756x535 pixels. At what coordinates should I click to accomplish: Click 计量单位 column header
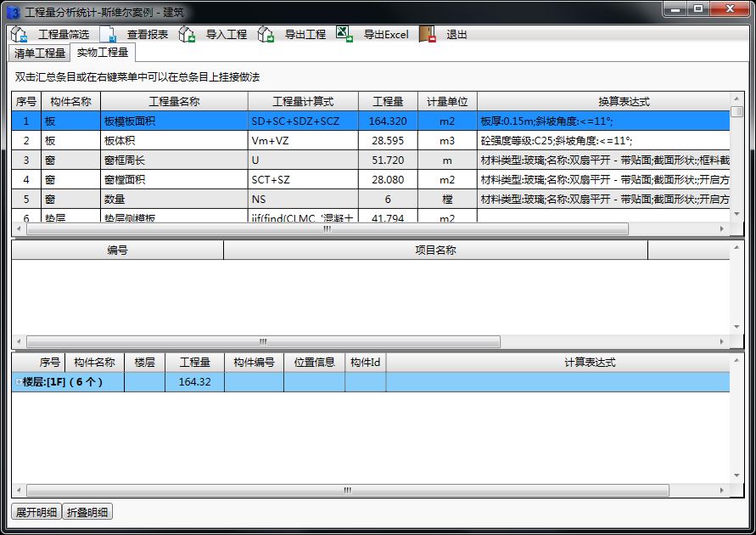pyautogui.click(x=447, y=101)
